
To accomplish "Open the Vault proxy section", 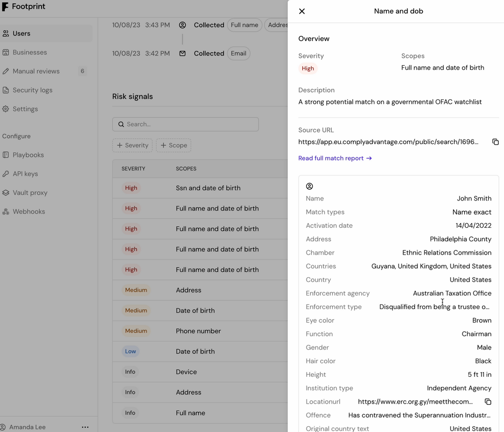I will [x=25, y=193].
